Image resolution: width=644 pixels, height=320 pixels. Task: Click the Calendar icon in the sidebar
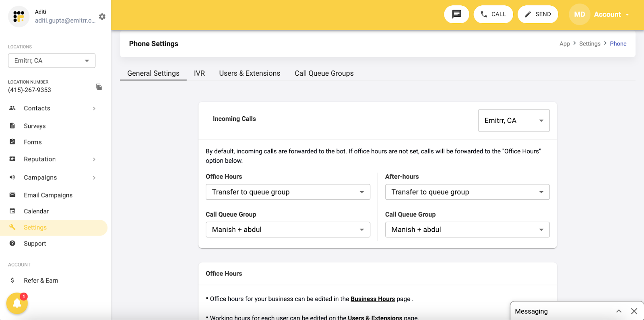[12, 211]
